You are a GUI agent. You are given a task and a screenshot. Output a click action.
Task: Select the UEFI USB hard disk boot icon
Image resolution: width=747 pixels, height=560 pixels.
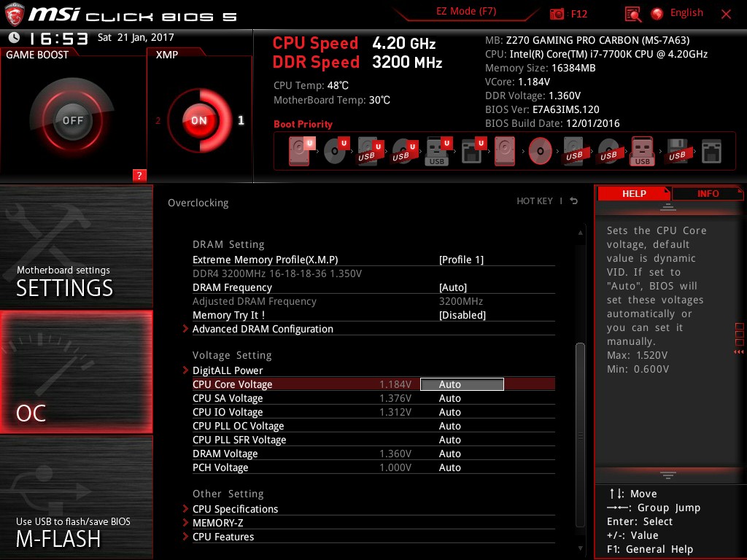point(371,151)
